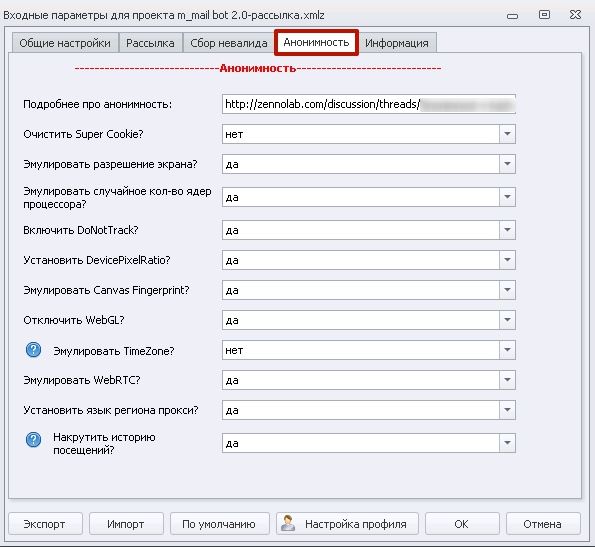The image size is (595, 547).
Task: Click the Установить DevicePixelRatio value field
Action: tap(360, 260)
